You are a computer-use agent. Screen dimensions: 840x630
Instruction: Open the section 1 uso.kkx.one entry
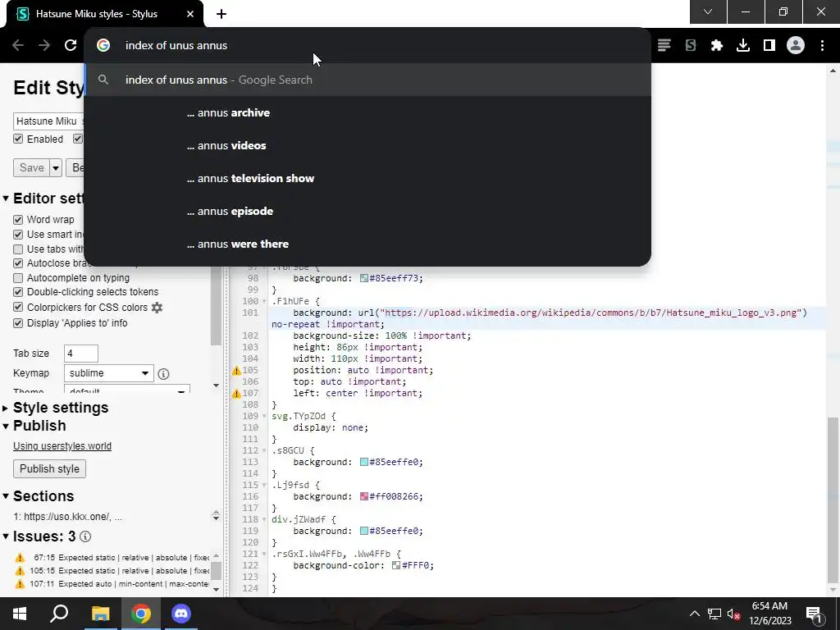coord(67,517)
